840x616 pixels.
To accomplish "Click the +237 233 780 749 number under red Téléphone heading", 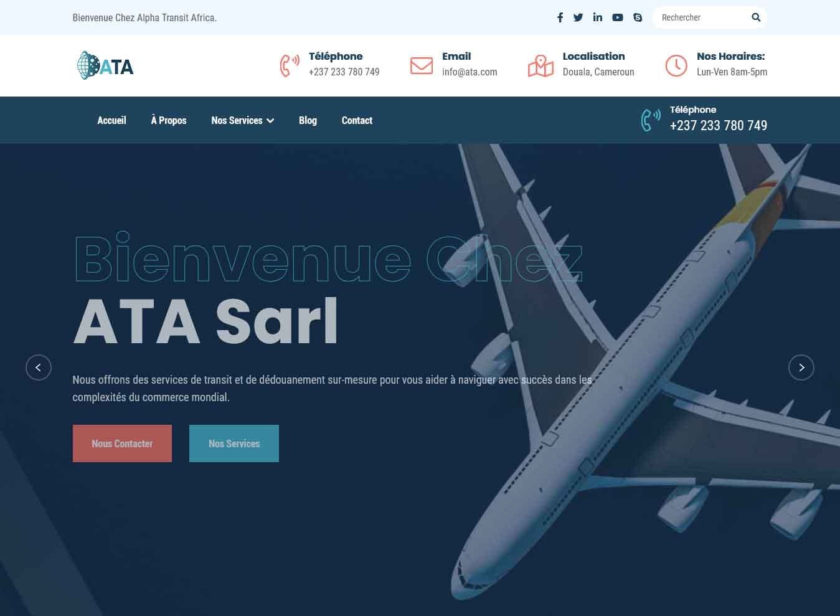I will point(344,72).
